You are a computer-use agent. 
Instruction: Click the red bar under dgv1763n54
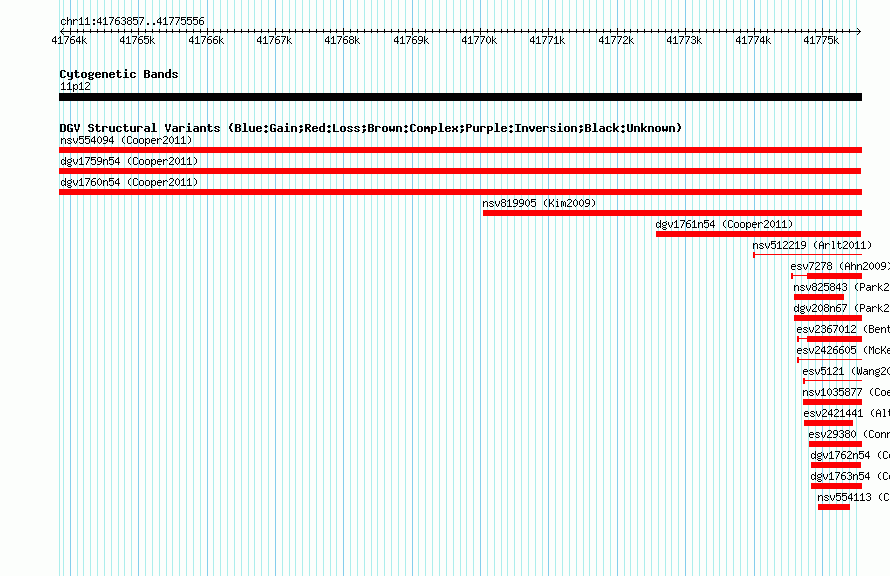[x=837, y=486]
